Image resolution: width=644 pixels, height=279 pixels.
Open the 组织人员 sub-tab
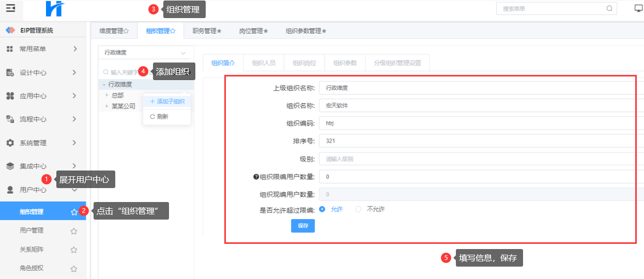[x=264, y=63]
